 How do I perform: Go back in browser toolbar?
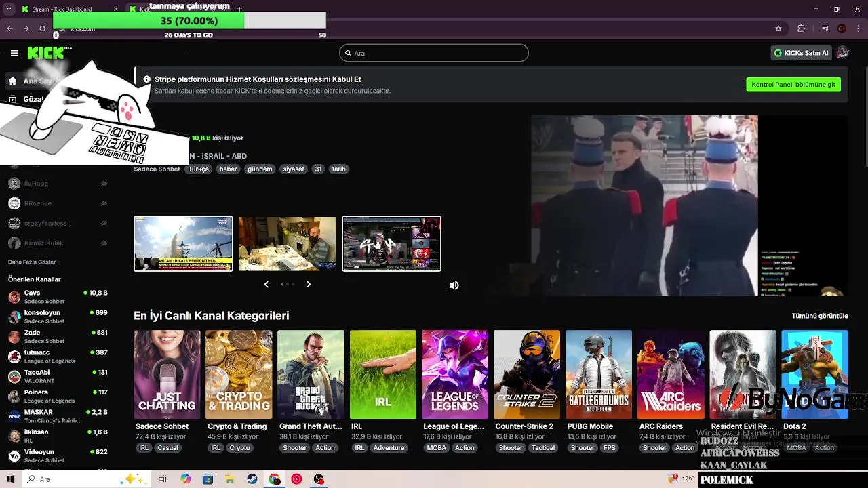click(9, 28)
